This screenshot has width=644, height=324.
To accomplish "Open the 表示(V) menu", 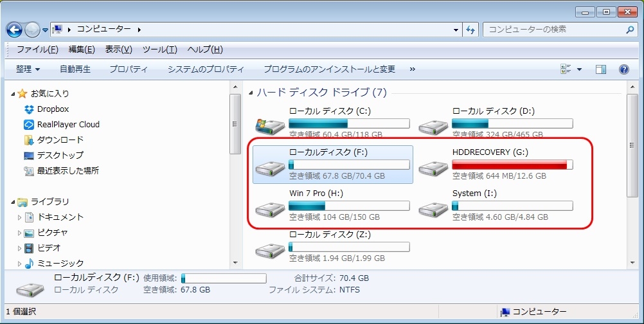I will click(119, 50).
